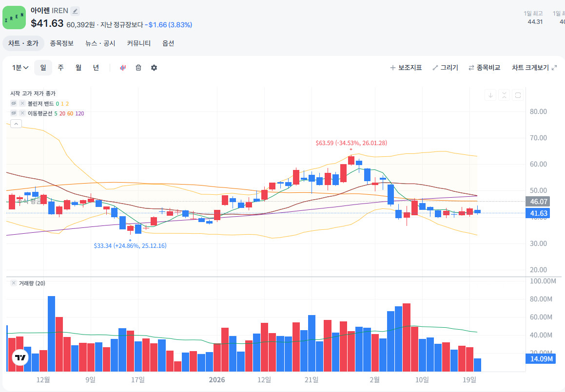
Task: Open chart settings gear icon
Action: 154,68
